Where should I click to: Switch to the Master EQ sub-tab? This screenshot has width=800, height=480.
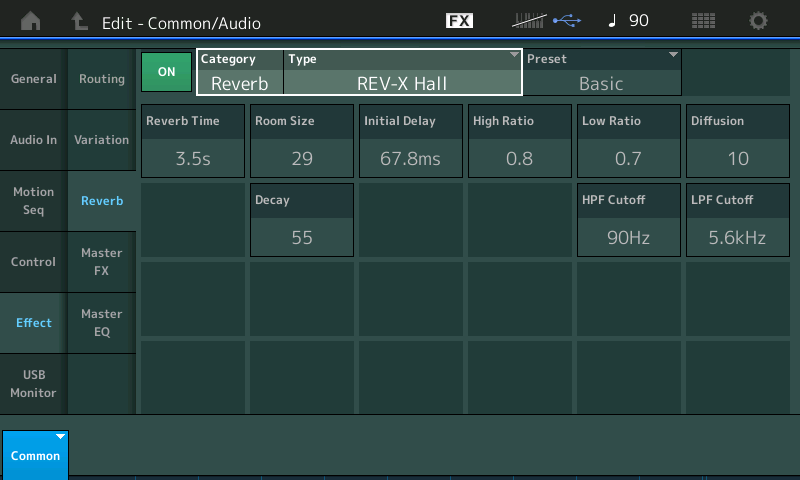coord(102,323)
